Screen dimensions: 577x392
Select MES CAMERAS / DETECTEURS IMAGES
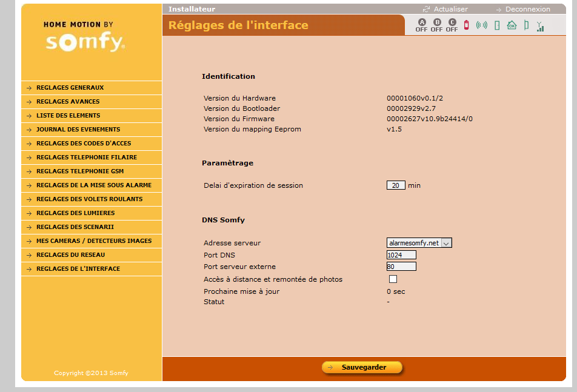93,241
